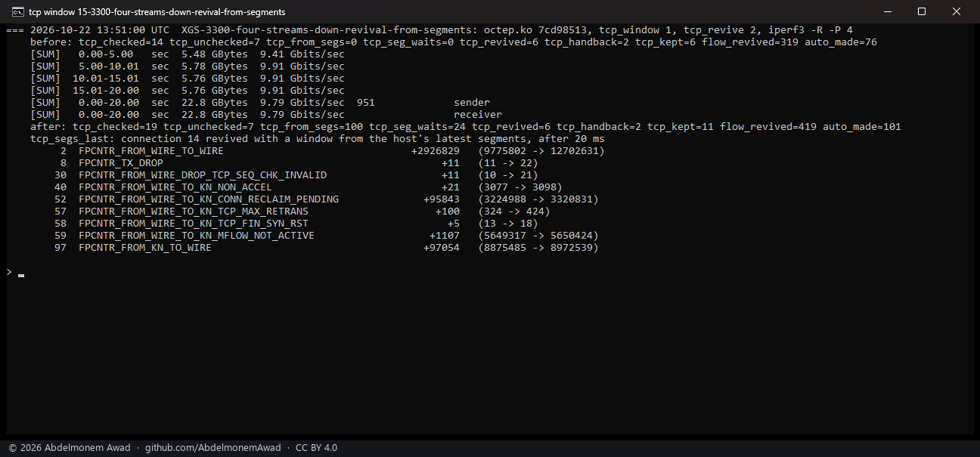The height and width of the screenshot is (457, 980).
Task: Click the "9.41 Gbits/sec" bitrate
Action: point(302,54)
